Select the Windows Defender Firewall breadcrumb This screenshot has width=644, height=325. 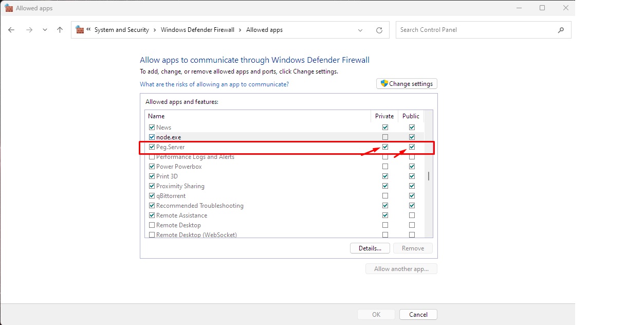click(x=197, y=30)
